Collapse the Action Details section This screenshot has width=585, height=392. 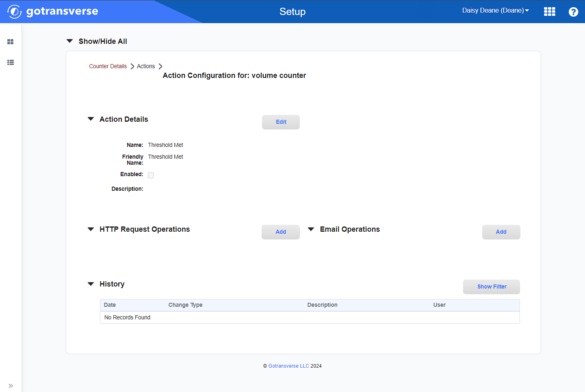point(91,119)
